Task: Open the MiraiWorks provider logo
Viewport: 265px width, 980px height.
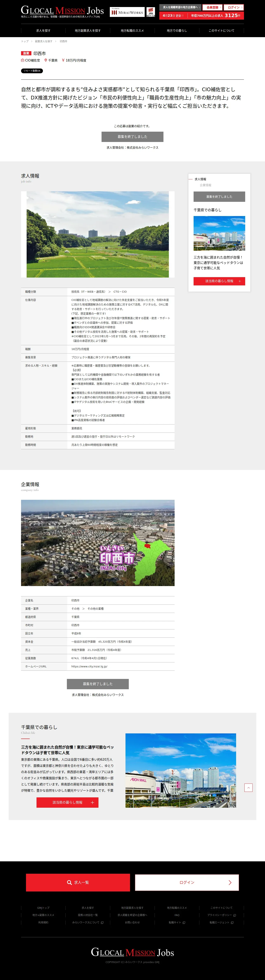Action: (x=127, y=12)
